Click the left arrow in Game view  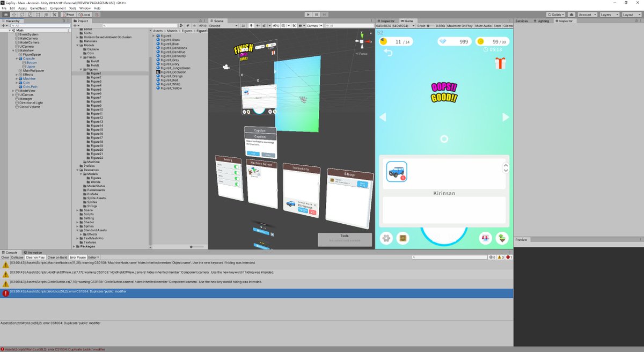[x=383, y=117]
